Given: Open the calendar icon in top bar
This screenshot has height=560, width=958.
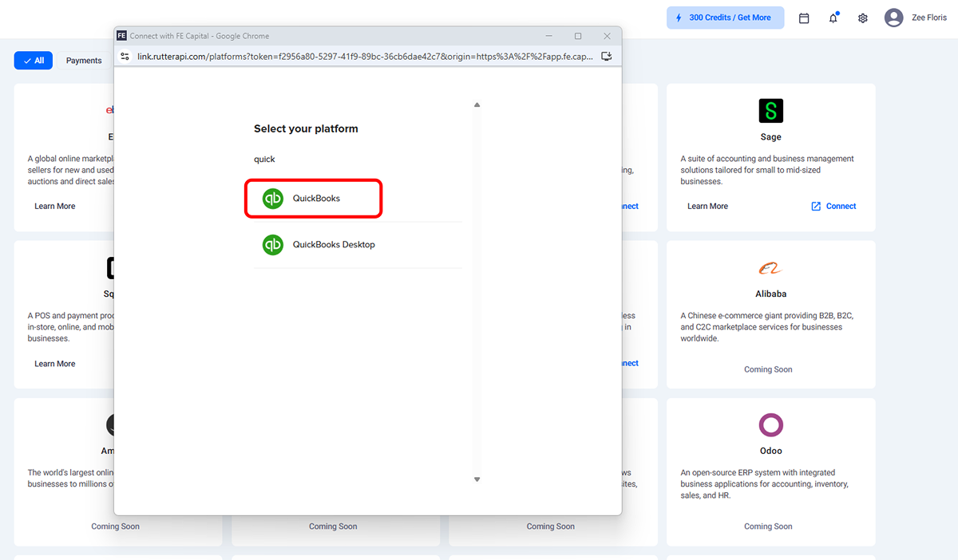Looking at the screenshot, I should coord(804,18).
